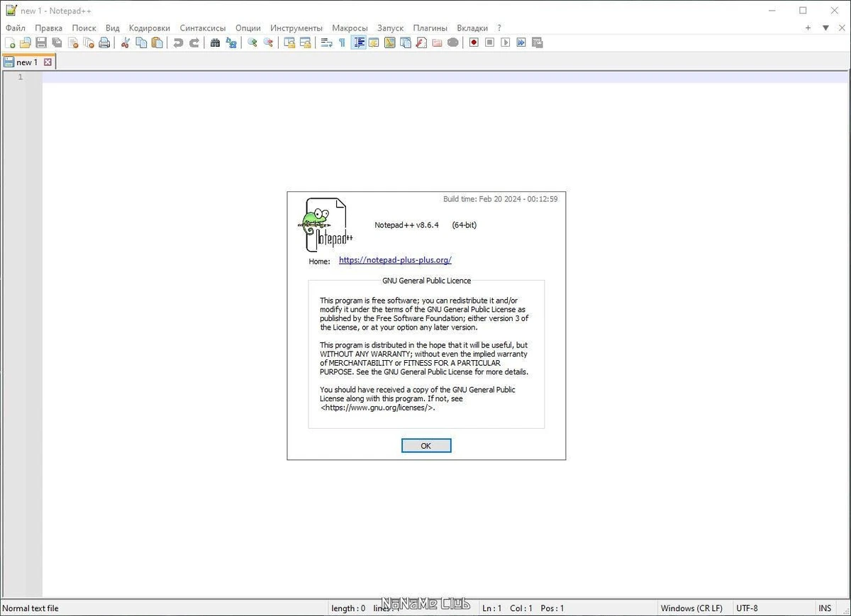Click 'UTF-8' encoding in status bar
This screenshot has width=851, height=616.
(x=747, y=608)
